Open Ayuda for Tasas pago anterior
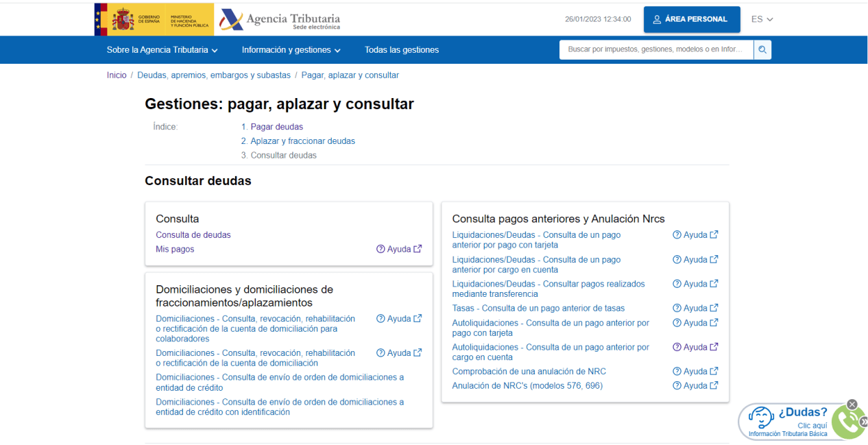 click(x=695, y=308)
